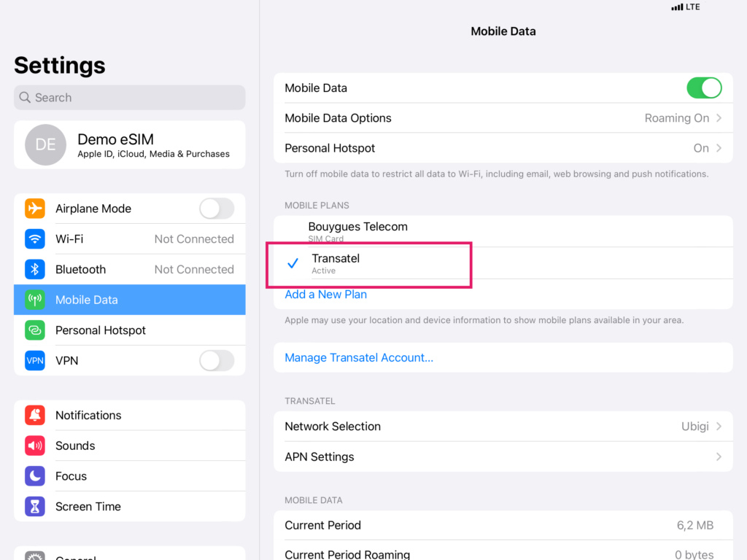The width and height of the screenshot is (747, 560).
Task: Open Manage Transatel Account
Action: click(359, 357)
